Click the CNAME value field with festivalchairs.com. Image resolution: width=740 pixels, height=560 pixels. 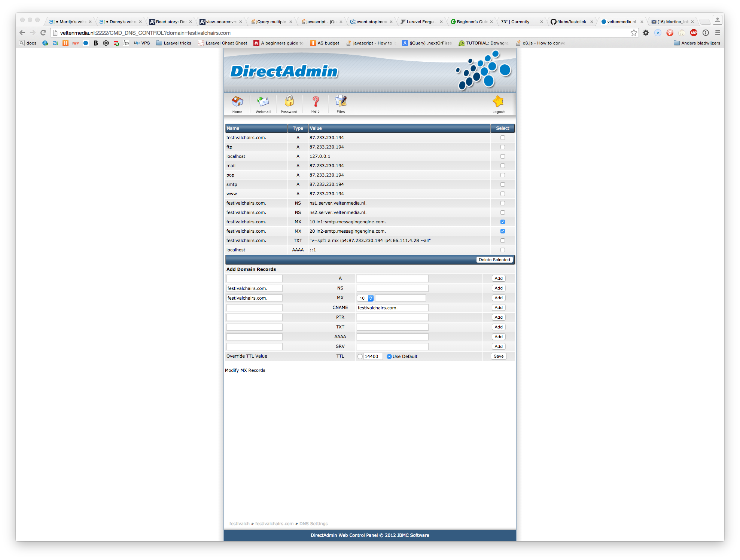(x=392, y=307)
